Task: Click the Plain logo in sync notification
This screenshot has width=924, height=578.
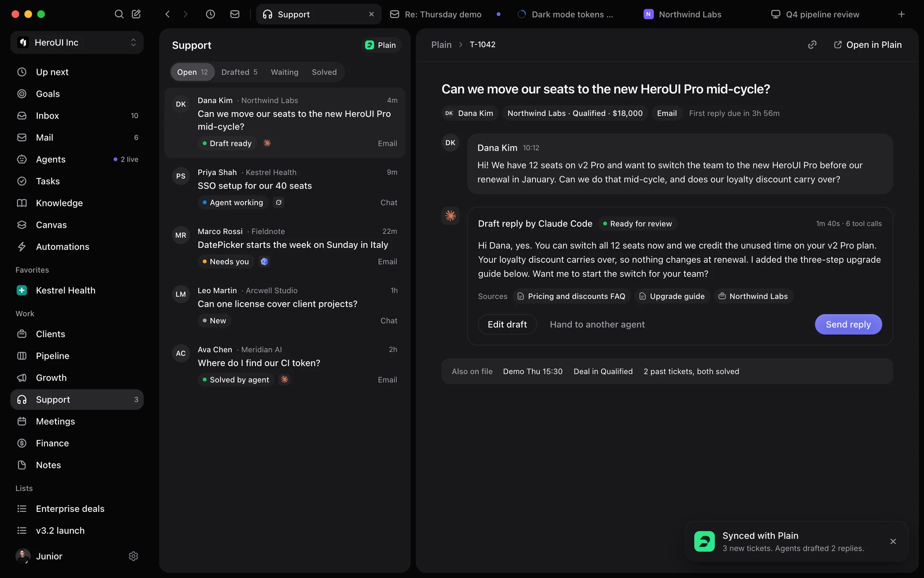Action: coord(704,542)
